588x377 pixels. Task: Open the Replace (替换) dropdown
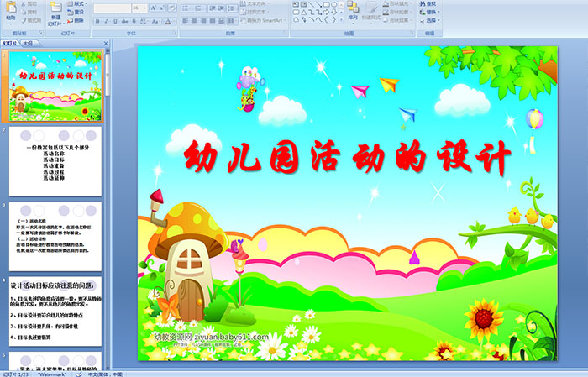pos(430,12)
